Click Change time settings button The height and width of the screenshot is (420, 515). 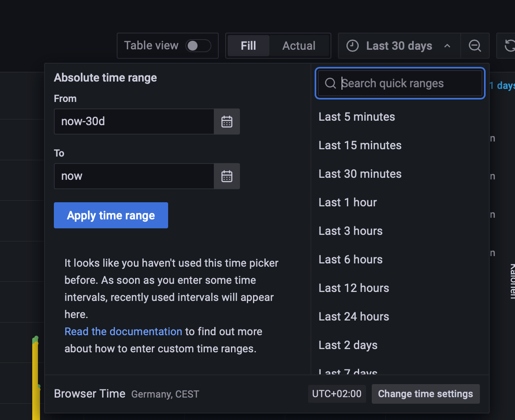click(425, 394)
